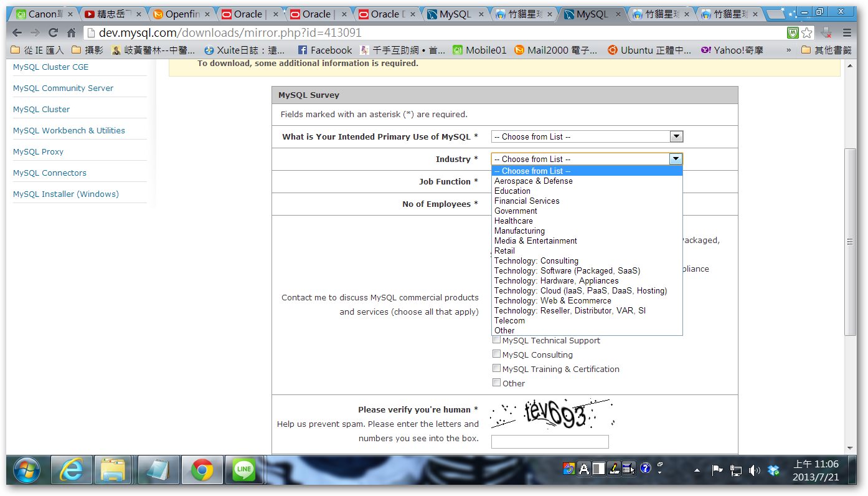
Task: Open the browser Home page icon
Action: point(71,33)
